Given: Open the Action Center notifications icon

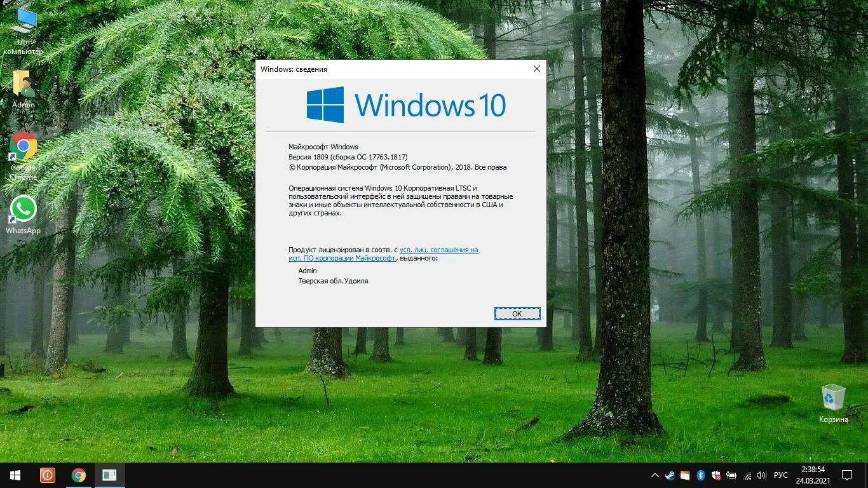Looking at the screenshot, I should (x=846, y=475).
